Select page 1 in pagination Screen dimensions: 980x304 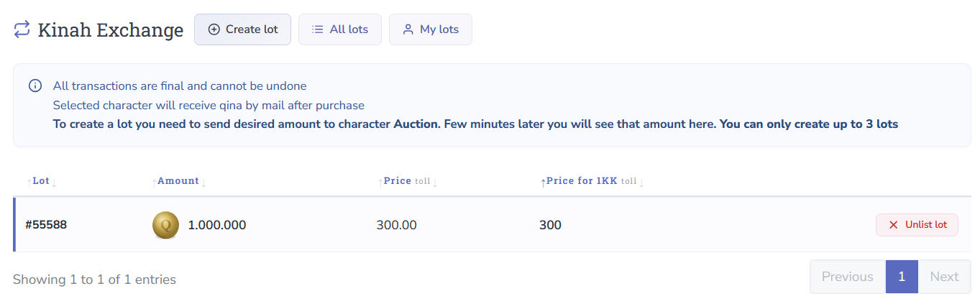[902, 277]
